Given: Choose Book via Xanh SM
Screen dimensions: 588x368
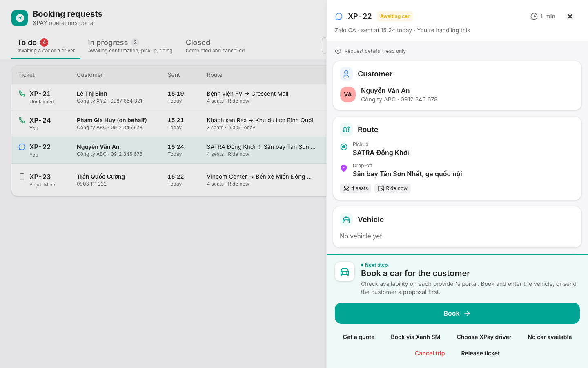Looking at the screenshot, I should pos(416,337).
